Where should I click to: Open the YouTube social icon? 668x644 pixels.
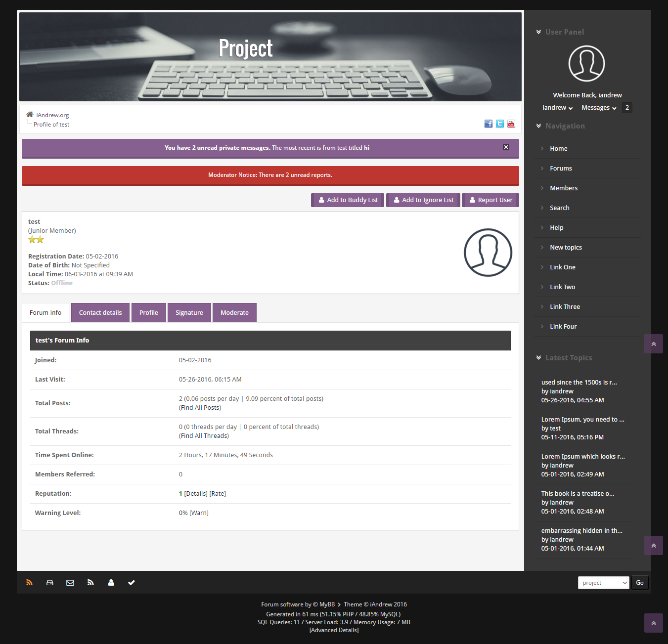pyautogui.click(x=511, y=124)
